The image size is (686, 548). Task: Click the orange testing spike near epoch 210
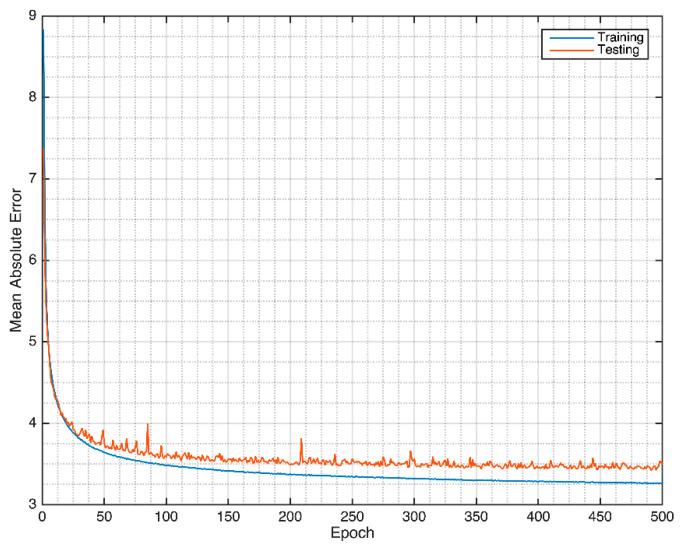click(301, 440)
